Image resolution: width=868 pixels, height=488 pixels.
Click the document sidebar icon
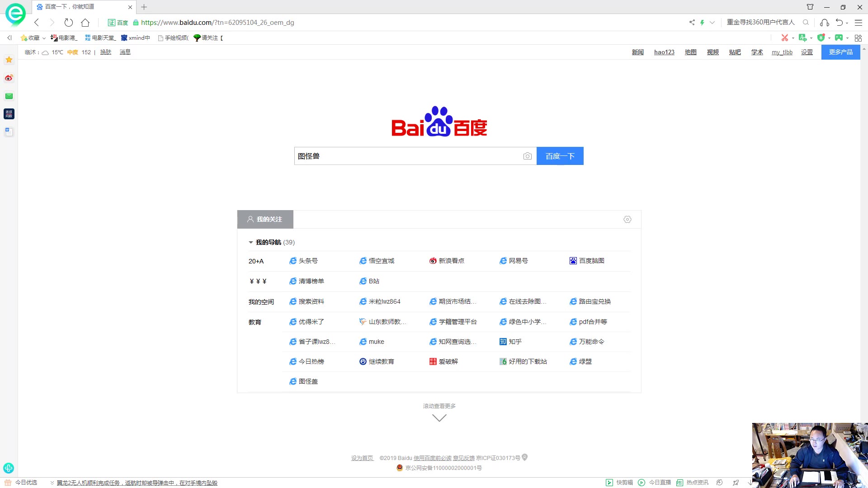[9, 132]
